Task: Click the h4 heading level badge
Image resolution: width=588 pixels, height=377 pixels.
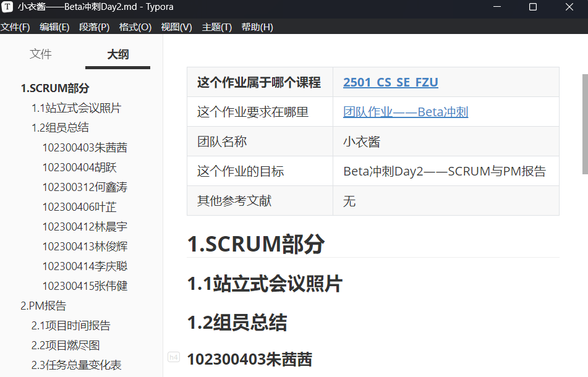Action: 174,357
